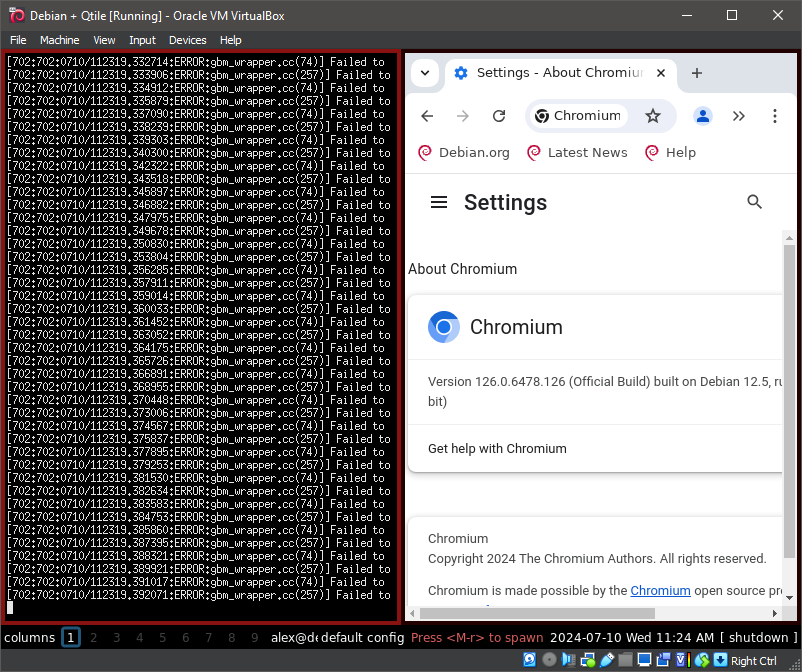The width and height of the screenshot is (802, 672).
Task: Open the VirtualBox Machine menu
Action: (x=59, y=40)
